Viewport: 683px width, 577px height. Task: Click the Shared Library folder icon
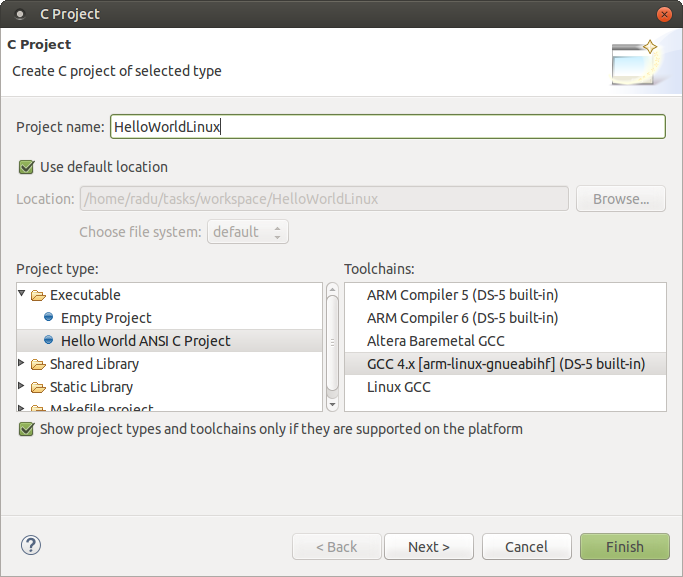(x=39, y=364)
